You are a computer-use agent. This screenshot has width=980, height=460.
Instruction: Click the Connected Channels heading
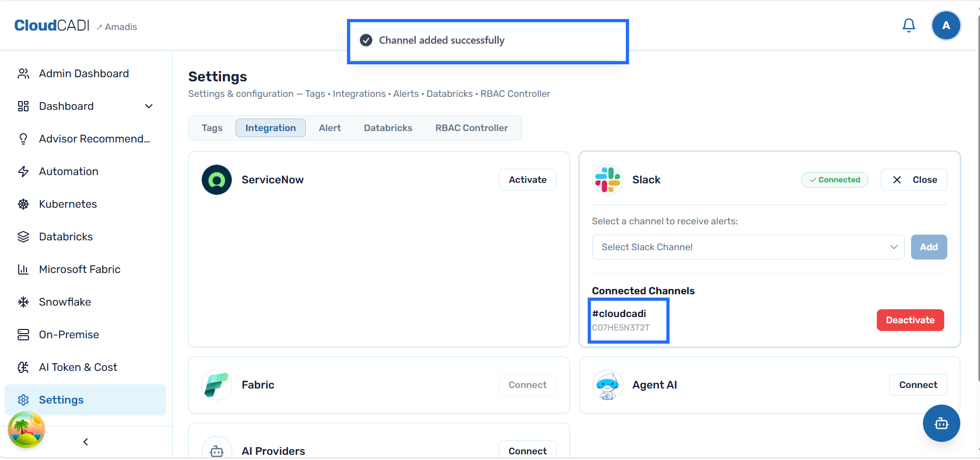(x=643, y=291)
